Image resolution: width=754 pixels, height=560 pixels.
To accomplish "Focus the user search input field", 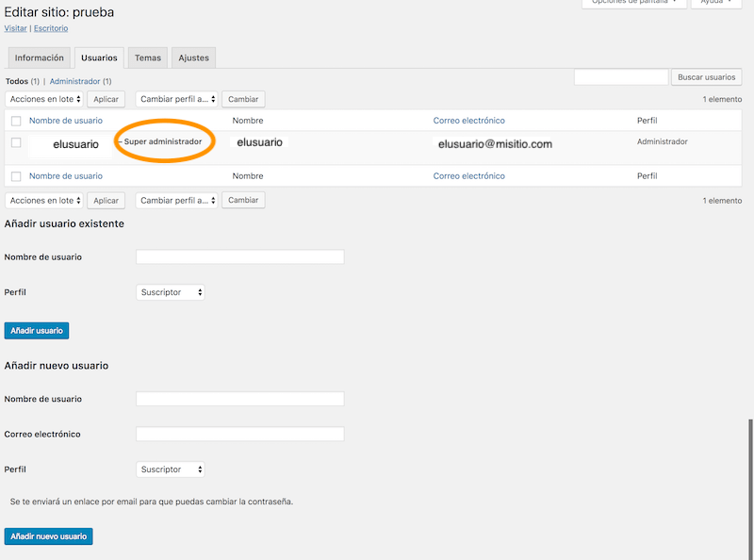I will click(620, 77).
